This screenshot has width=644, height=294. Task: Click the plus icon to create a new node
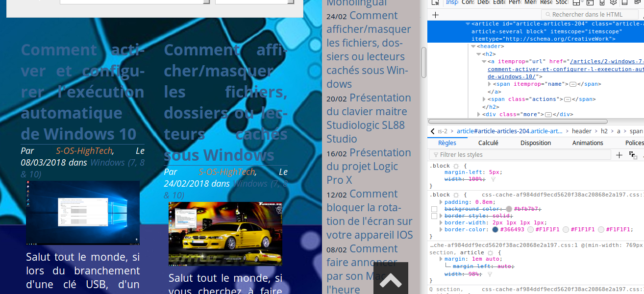(435, 15)
